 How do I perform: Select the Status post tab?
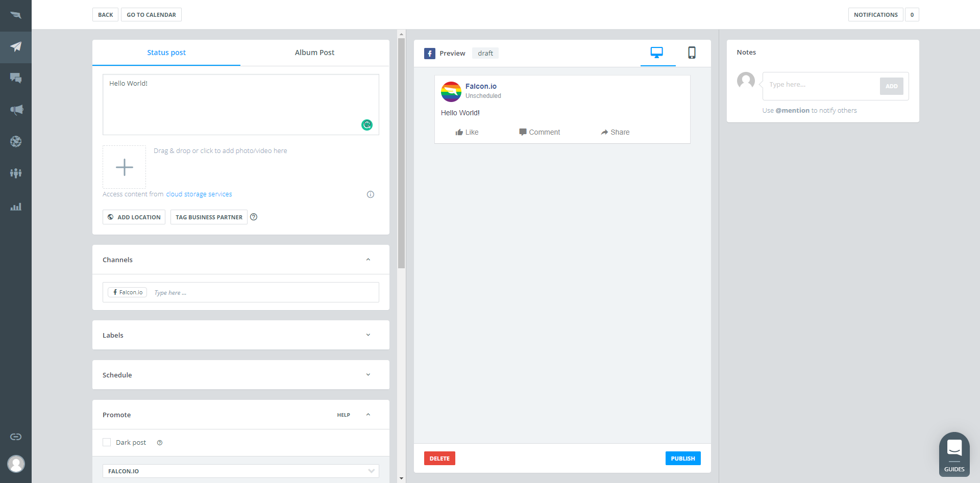coord(166,53)
